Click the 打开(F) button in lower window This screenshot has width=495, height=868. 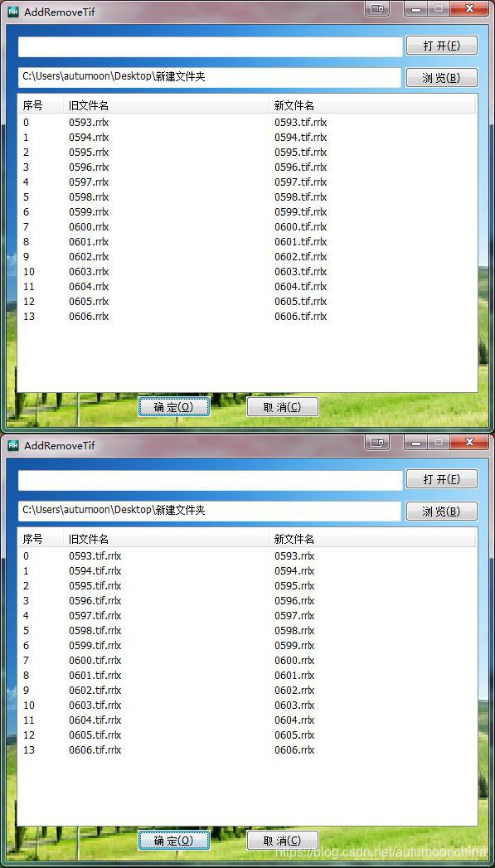tap(441, 479)
